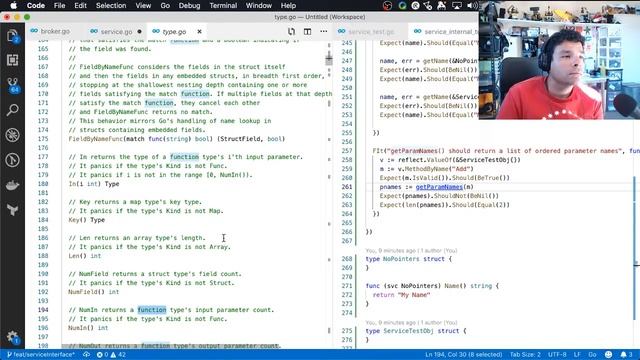Image resolution: width=640 pixels, height=360 pixels.
Task: Click the smiley feedback icon
Action: point(608,355)
